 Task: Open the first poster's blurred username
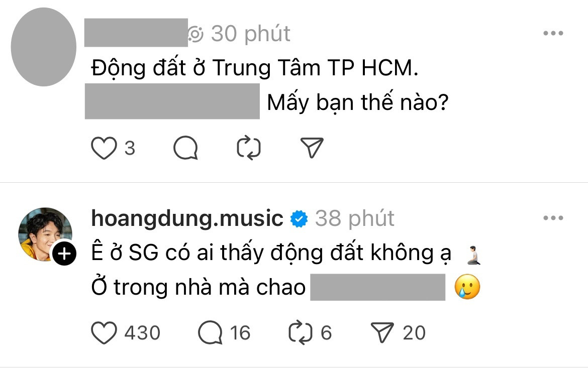point(136,33)
